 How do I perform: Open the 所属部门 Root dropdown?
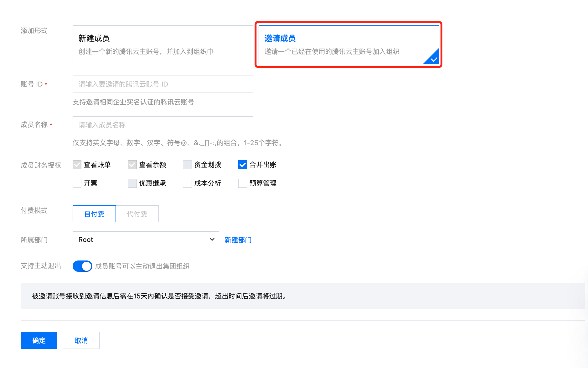tap(146, 240)
